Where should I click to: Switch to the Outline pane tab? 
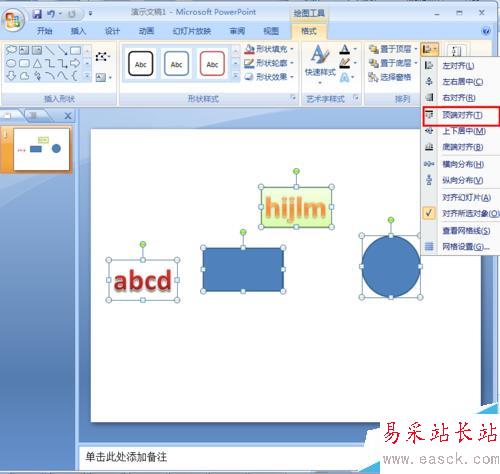point(34,116)
